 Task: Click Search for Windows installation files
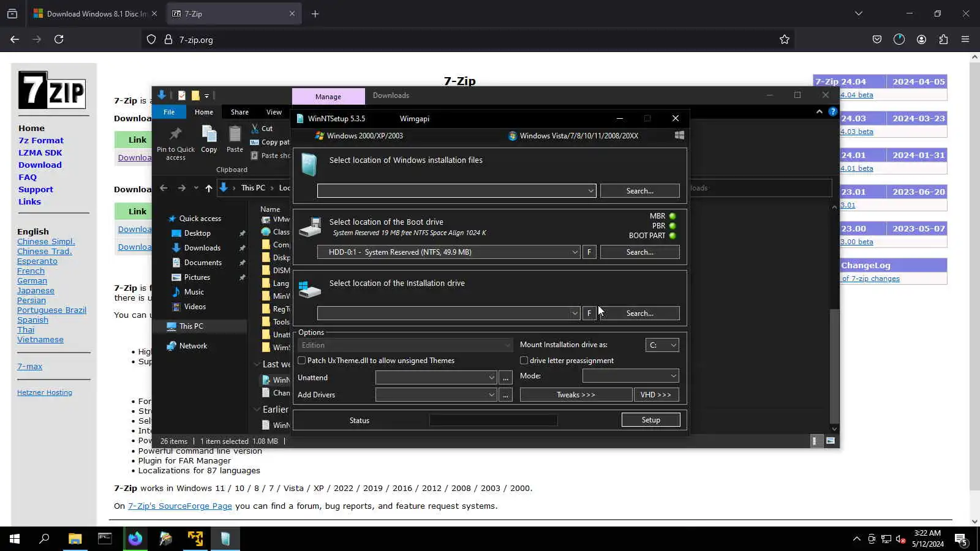(x=639, y=191)
